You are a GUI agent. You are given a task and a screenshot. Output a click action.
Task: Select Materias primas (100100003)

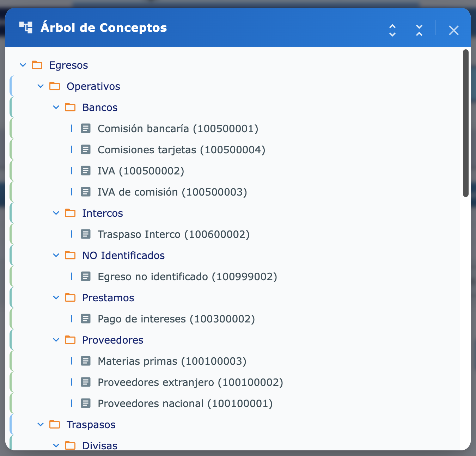172,361
